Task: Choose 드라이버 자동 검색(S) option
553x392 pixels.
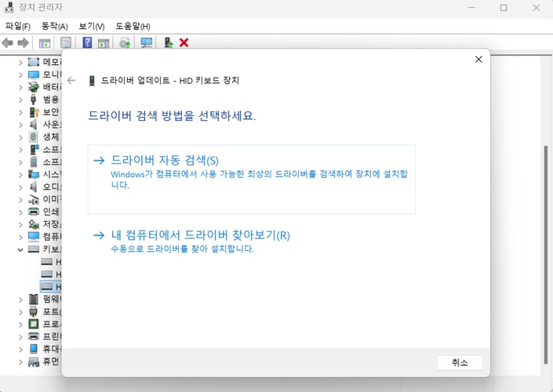Action: pyautogui.click(x=252, y=179)
